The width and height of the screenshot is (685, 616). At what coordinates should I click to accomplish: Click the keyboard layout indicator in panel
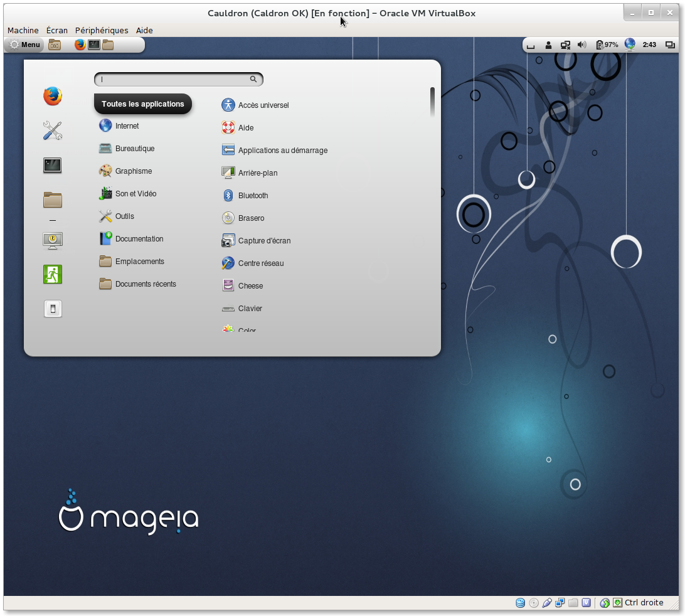click(530, 45)
